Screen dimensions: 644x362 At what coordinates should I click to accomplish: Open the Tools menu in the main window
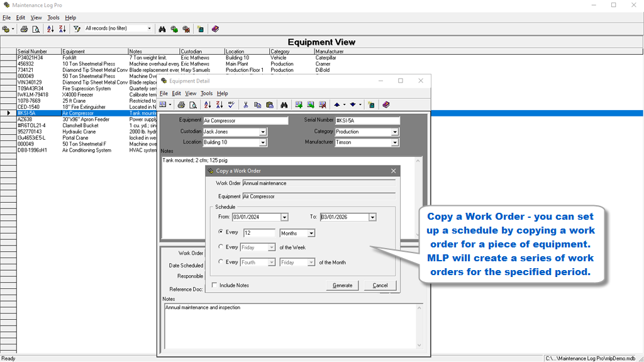[53, 18]
